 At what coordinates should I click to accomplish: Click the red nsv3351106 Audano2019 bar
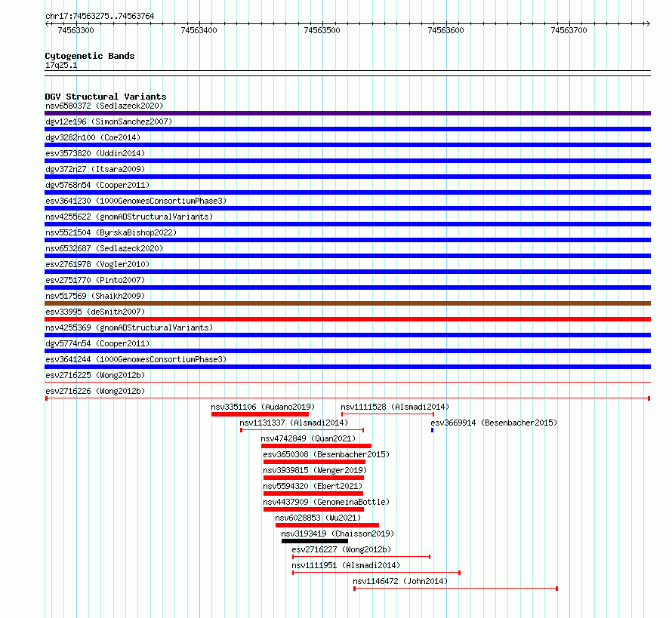(x=260, y=414)
